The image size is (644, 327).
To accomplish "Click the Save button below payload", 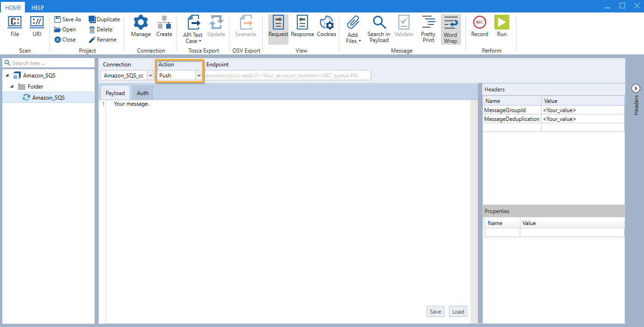I will 435,311.
